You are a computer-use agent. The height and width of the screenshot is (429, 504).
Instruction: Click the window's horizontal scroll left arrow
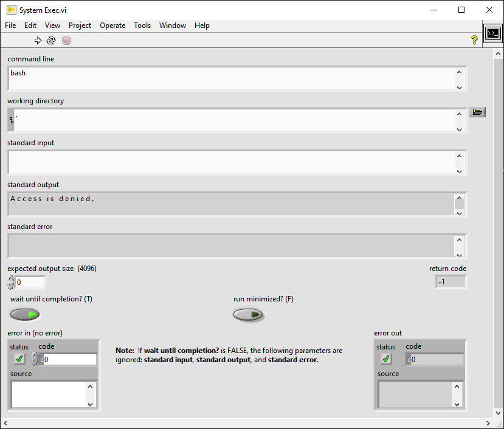point(5,423)
